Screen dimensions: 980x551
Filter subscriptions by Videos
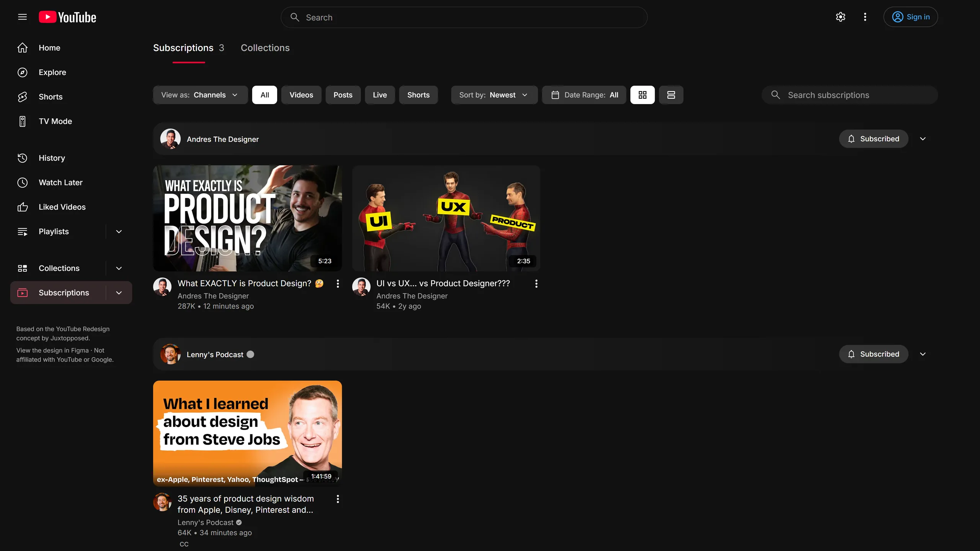301,95
